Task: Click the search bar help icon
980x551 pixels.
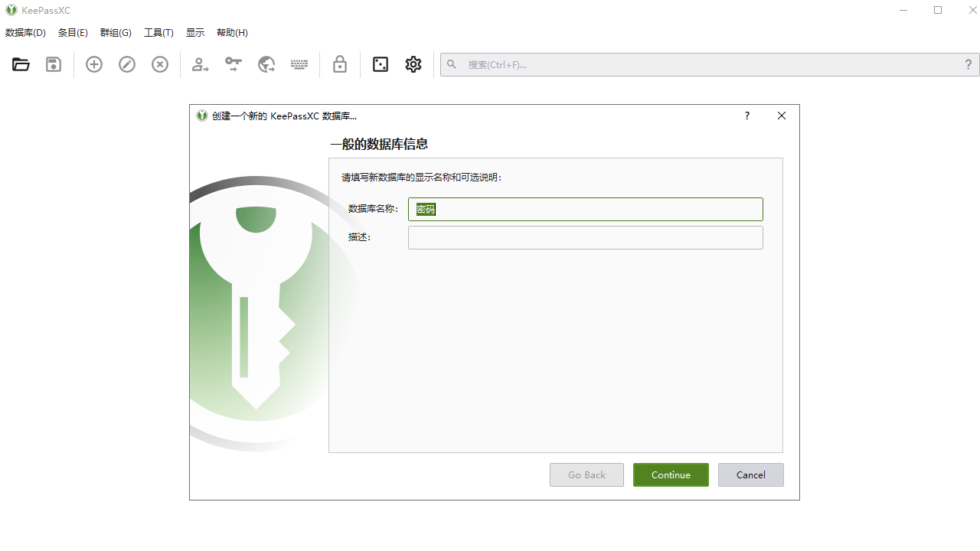Action: (968, 64)
